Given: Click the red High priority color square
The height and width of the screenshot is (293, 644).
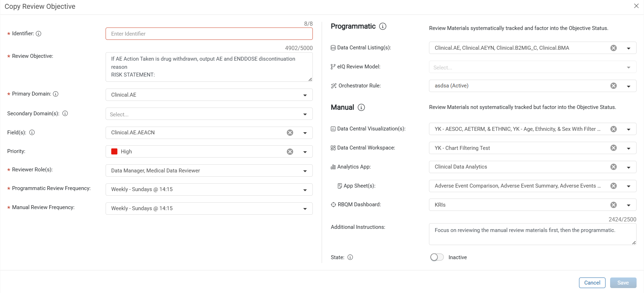Looking at the screenshot, I should 114,152.
